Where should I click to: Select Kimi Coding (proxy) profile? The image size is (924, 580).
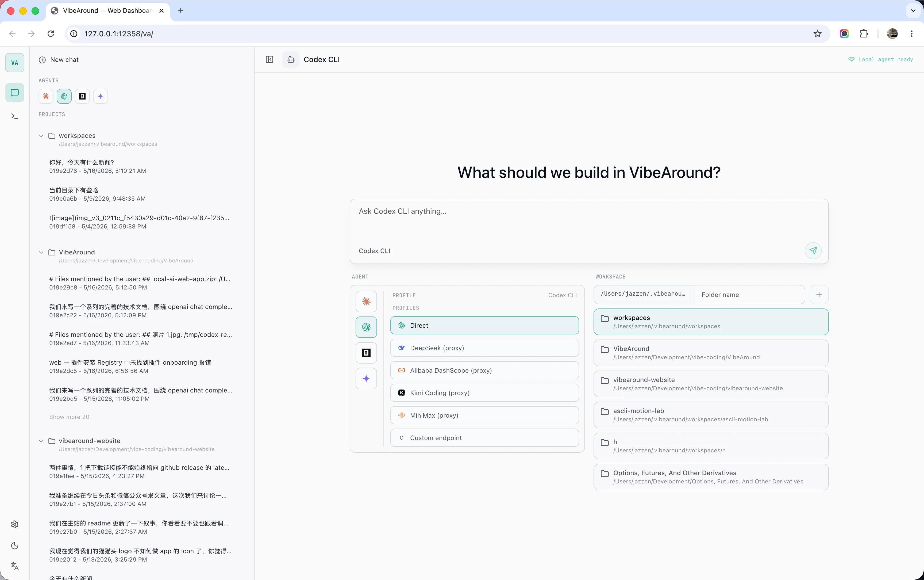tap(484, 393)
